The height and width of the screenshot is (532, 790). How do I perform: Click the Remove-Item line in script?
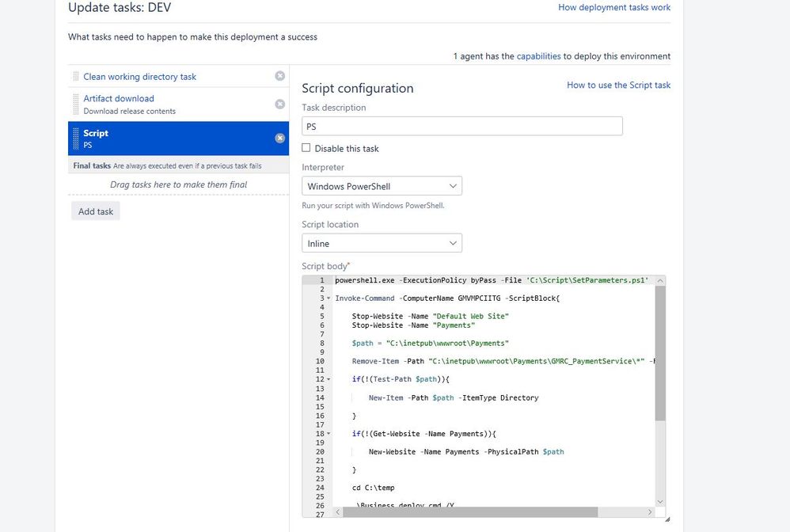pos(503,361)
